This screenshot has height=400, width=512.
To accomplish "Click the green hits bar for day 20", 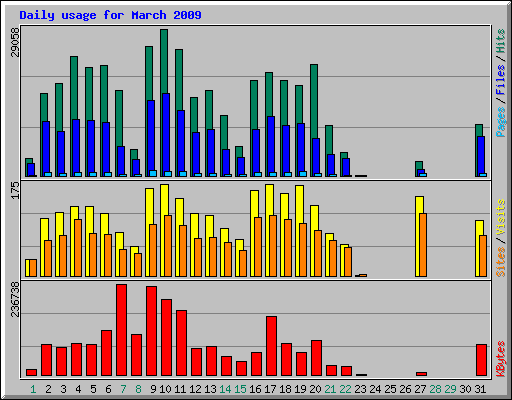I will (x=314, y=100).
